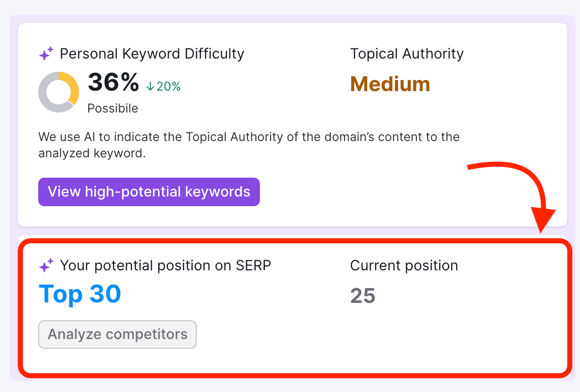The width and height of the screenshot is (580, 392).
Task: Click the Topical Authority heading
Action: [407, 54]
